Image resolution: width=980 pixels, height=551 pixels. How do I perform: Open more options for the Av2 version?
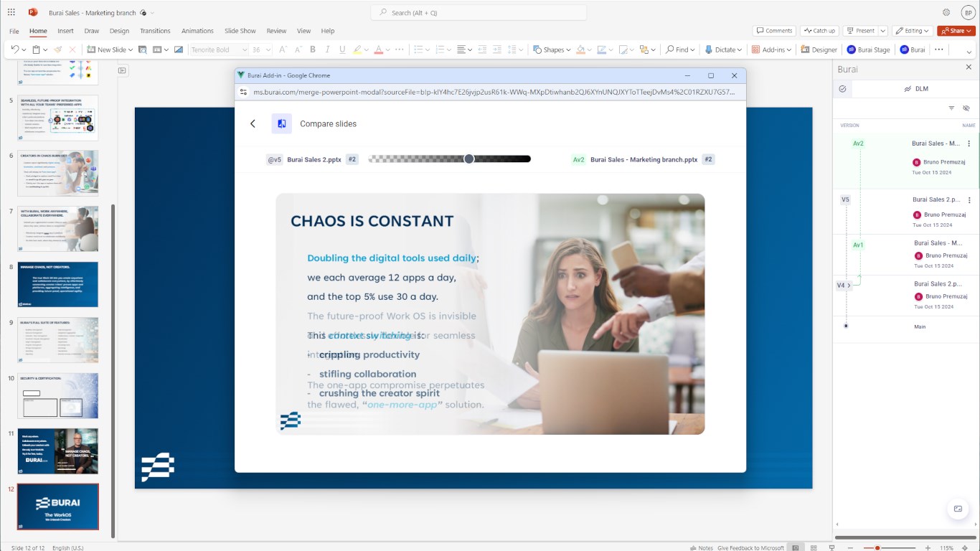click(x=969, y=143)
